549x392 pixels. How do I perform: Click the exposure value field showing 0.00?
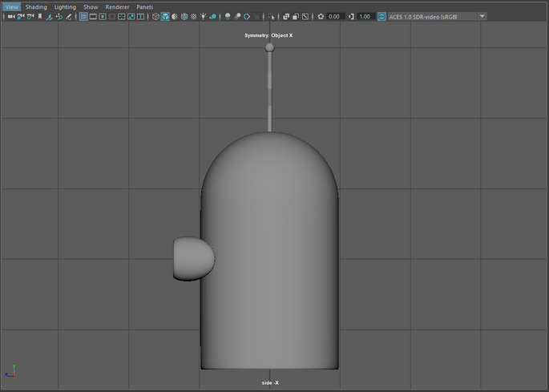[x=335, y=17]
